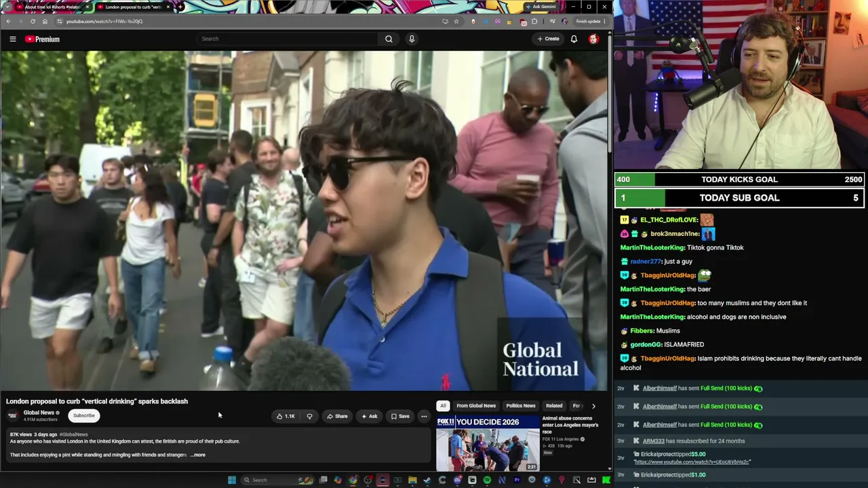The image size is (868, 488).
Task: Select the 'All' filter chip
Action: (x=443, y=406)
